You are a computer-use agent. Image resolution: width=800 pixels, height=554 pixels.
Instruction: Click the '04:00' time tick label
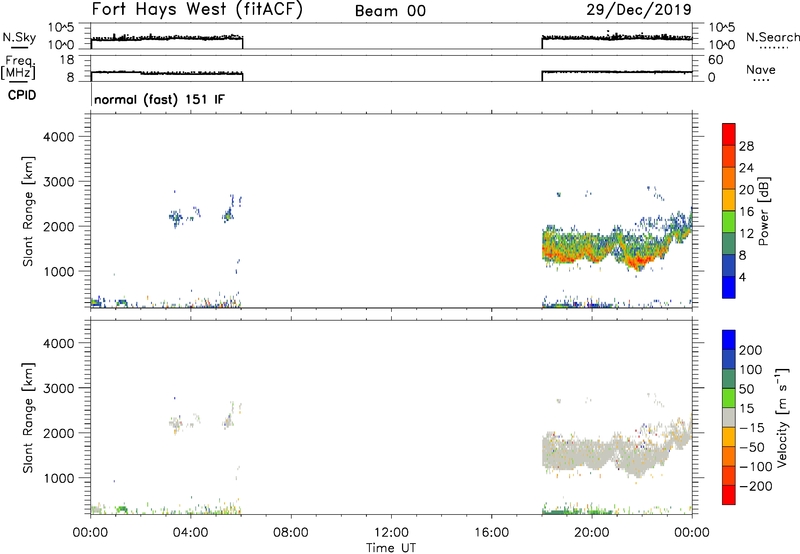(x=190, y=533)
